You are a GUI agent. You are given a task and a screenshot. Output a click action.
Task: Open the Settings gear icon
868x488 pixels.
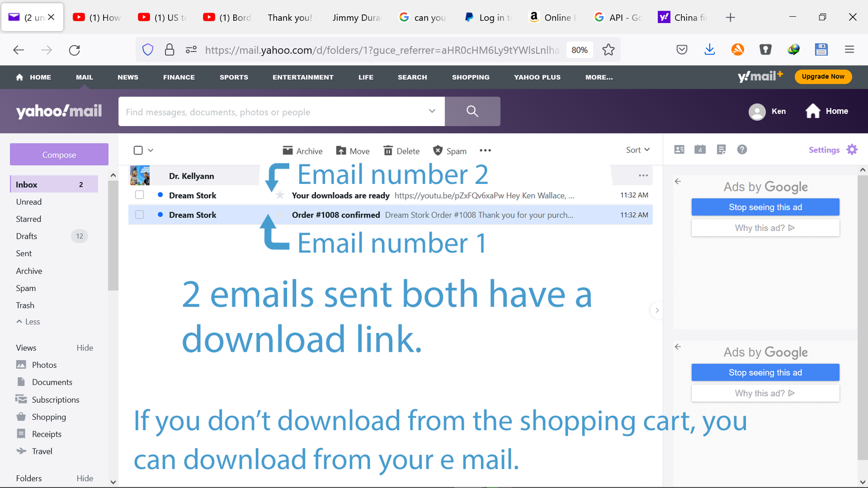click(x=852, y=150)
